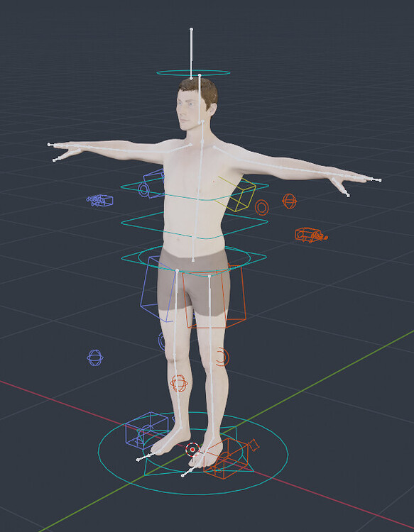
Task: Select the orange arc control at knee
Action: click(223, 357)
